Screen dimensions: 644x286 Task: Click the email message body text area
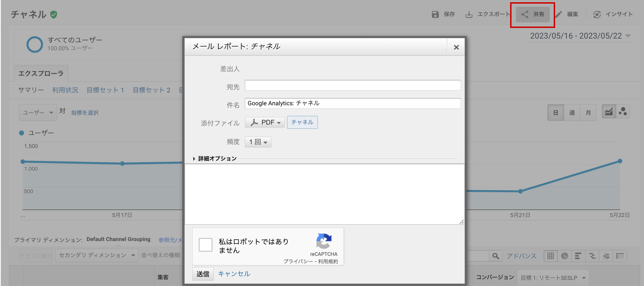325,194
